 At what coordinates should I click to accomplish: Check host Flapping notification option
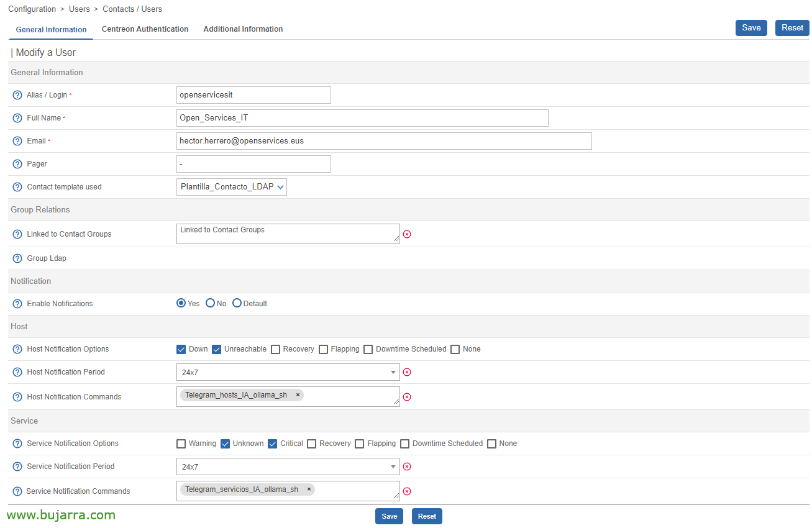[x=323, y=349]
